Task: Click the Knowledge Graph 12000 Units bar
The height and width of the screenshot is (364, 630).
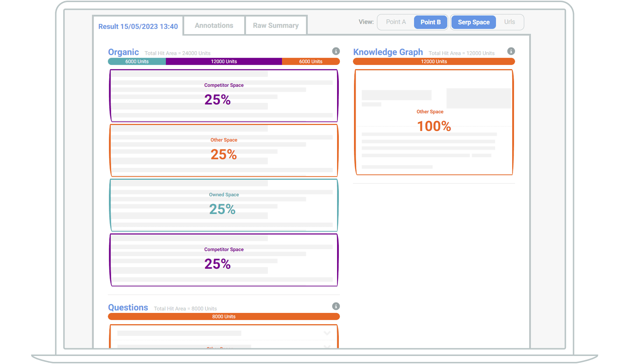Action: pos(434,62)
